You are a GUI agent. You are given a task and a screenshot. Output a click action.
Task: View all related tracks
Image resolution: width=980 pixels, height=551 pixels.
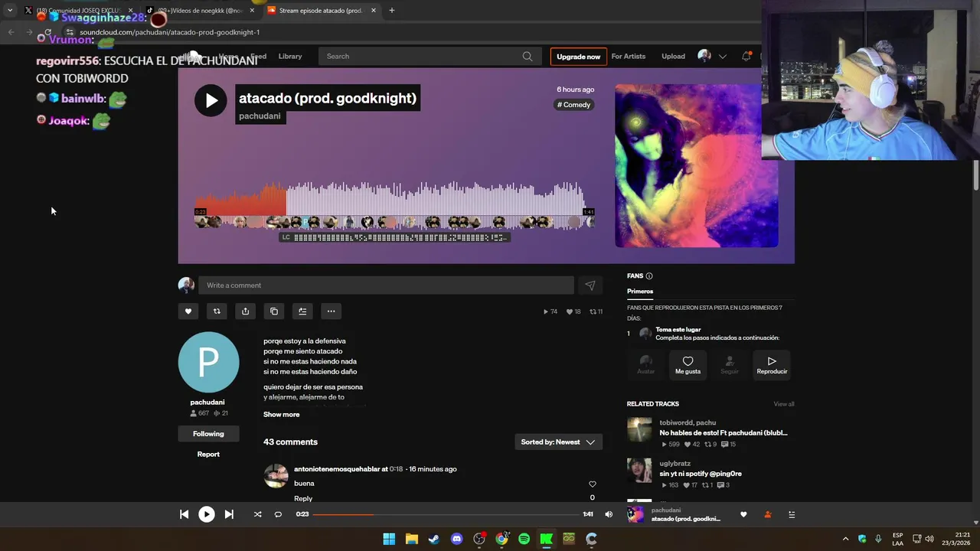click(784, 404)
